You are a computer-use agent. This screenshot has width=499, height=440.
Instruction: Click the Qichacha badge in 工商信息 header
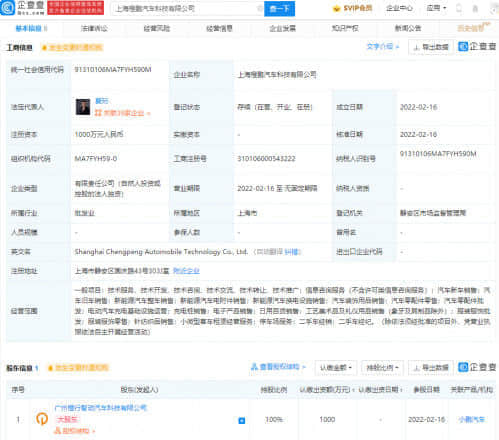click(x=477, y=47)
